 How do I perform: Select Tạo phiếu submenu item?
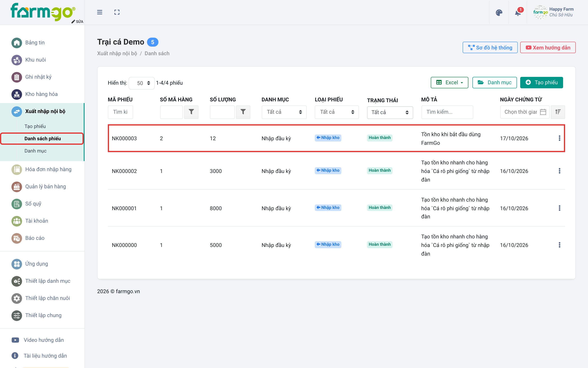coord(35,126)
